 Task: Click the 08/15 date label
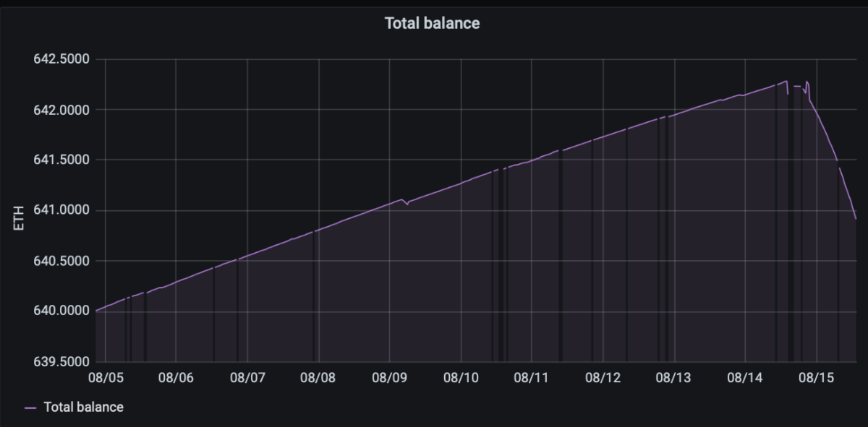(817, 377)
